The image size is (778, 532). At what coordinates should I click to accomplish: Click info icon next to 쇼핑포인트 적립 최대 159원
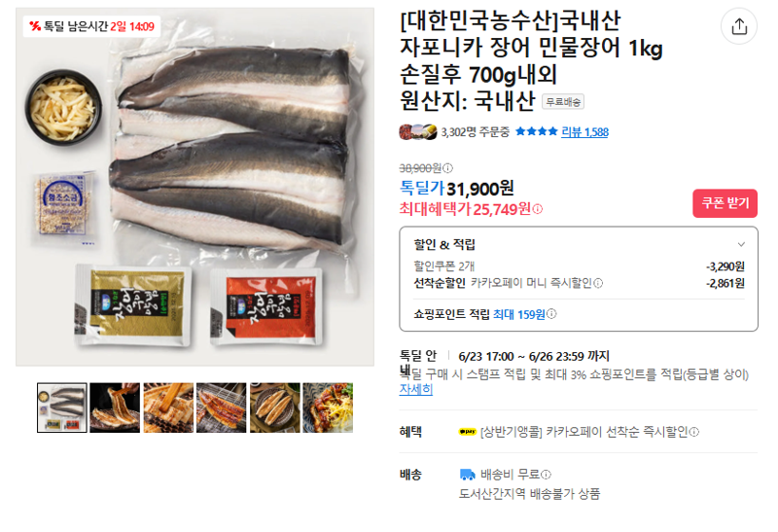pos(551,313)
